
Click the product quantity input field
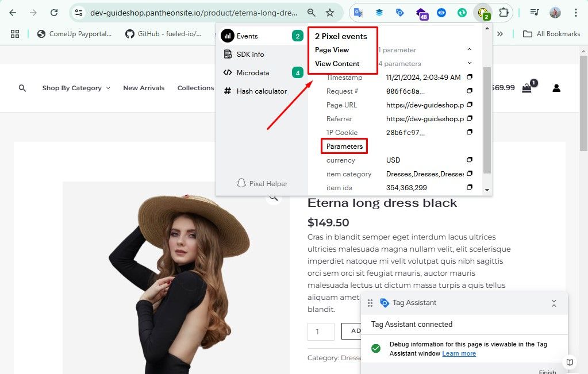click(321, 331)
